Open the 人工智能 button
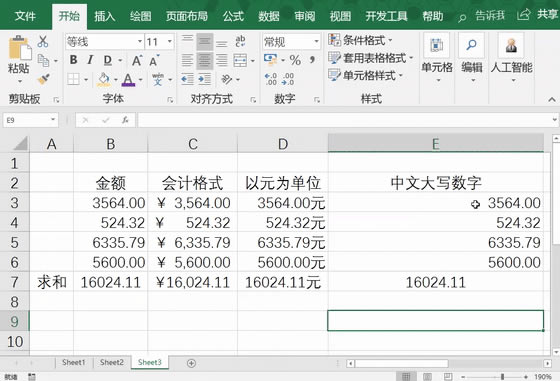The width and height of the screenshot is (560, 381). 511,58
